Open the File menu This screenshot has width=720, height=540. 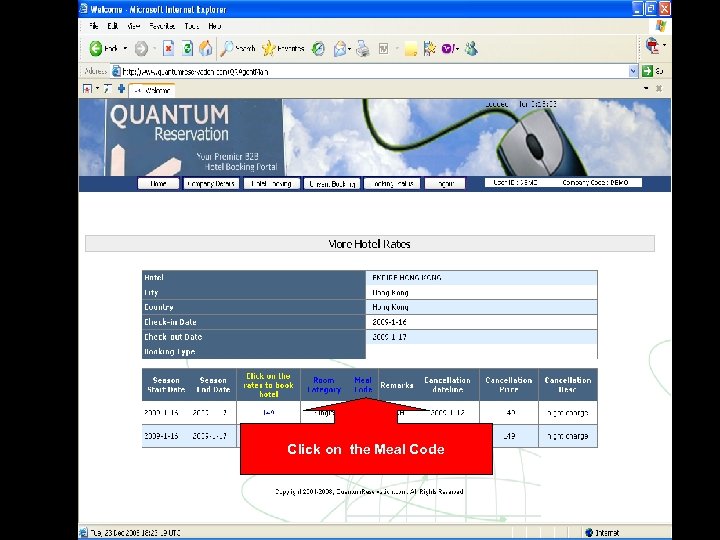[x=93, y=26]
